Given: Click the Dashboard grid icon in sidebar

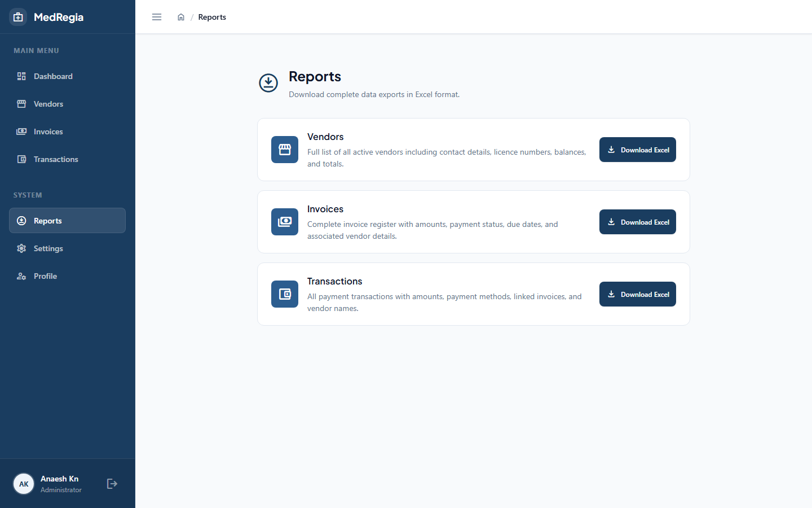Looking at the screenshot, I should (x=21, y=76).
